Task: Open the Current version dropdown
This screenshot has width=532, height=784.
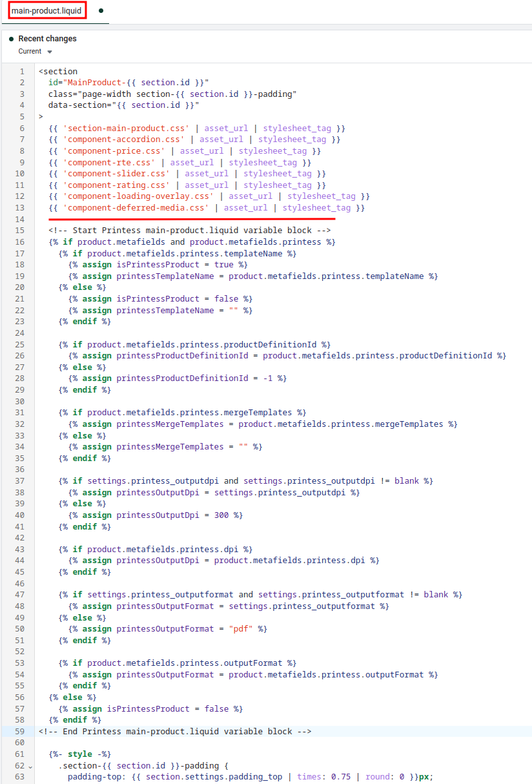Action: click(36, 52)
